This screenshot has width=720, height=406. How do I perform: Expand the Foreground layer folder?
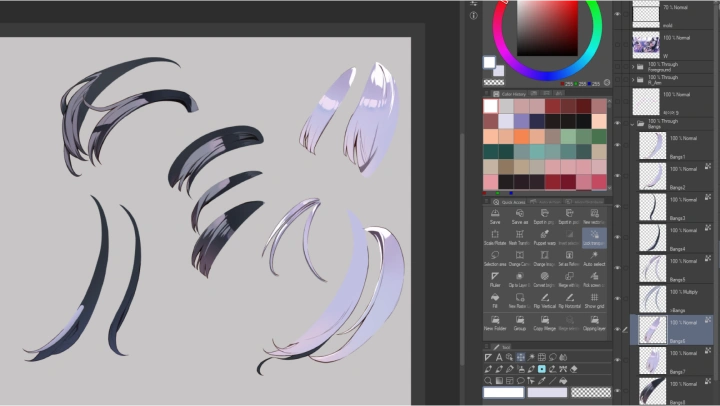633,67
